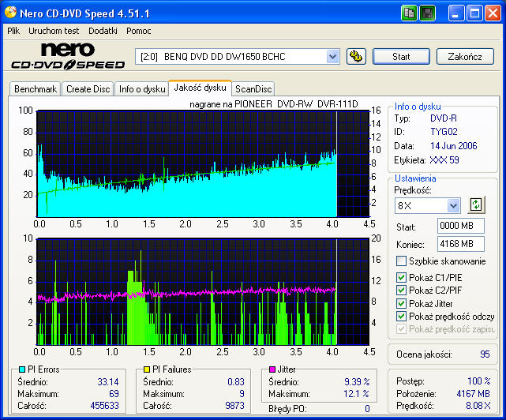506x420 pixels.
Task: Click the refresh speed icon beside 8X
Action: coord(476,205)
